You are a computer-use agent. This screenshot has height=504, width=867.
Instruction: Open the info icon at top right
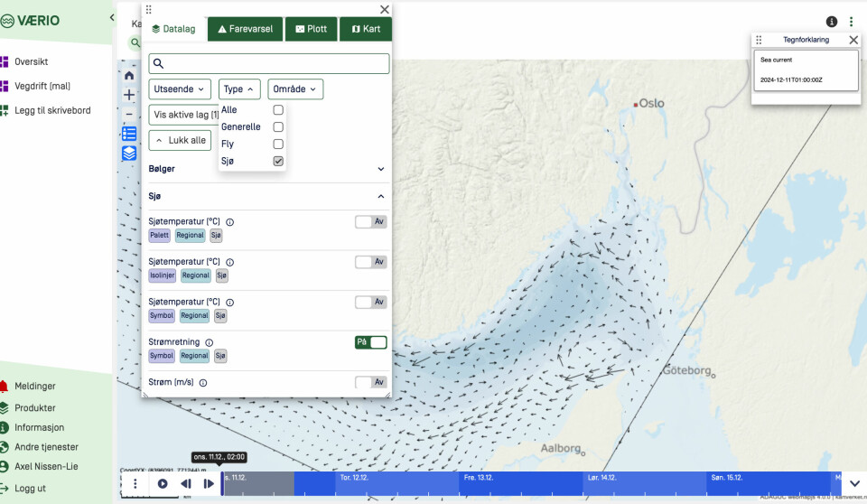pos(832,22)
